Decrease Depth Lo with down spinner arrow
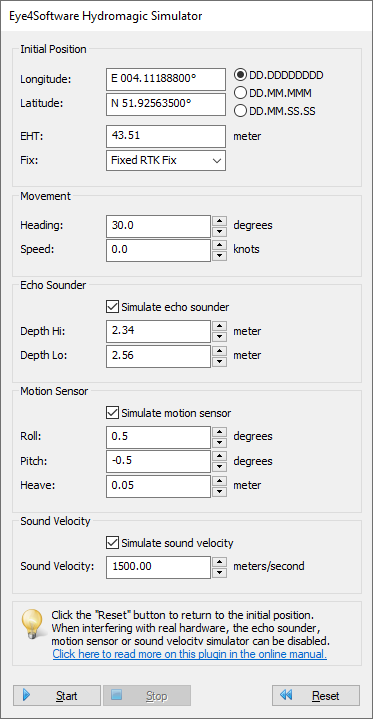The height and width of the screenshot is (719, 373). pyautogui.click(x=220, y=362)
